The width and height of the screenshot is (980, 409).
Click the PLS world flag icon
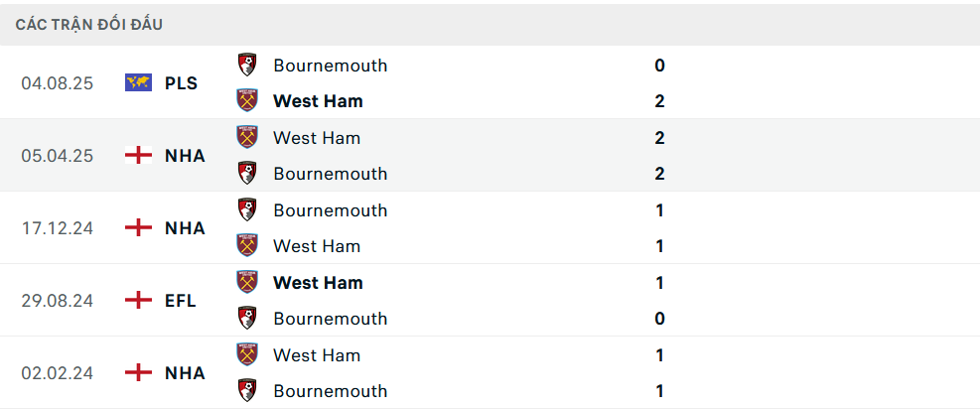[x=138, y=82]
